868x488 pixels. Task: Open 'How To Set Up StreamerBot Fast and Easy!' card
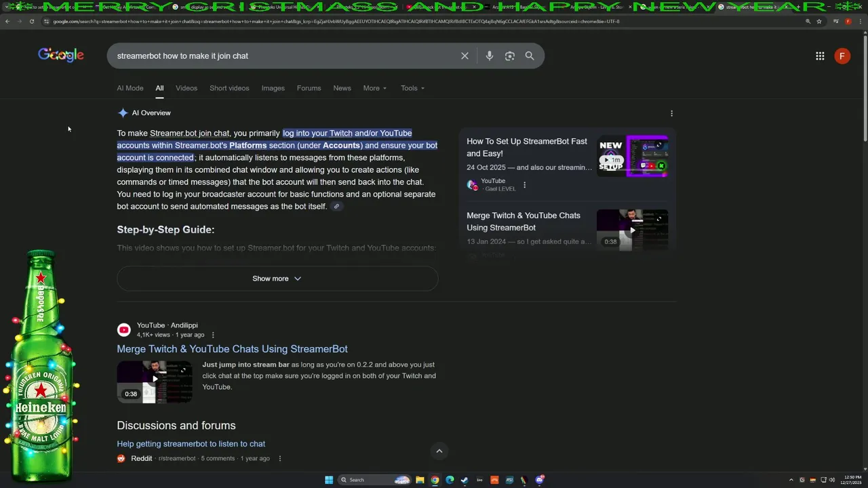527,148
